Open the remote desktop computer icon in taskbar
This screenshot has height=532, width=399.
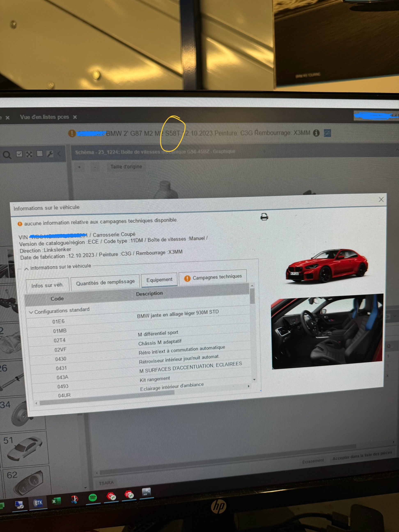coord(19,504)
